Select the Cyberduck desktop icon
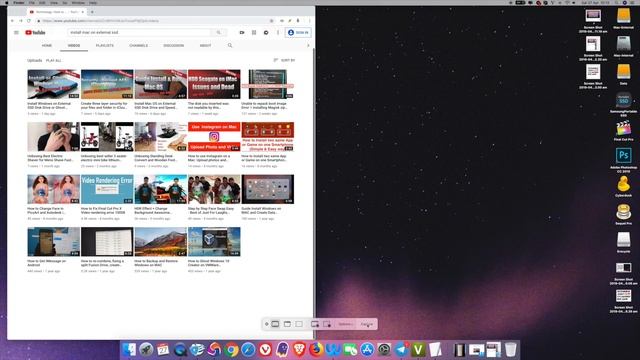 click(623, 186)
